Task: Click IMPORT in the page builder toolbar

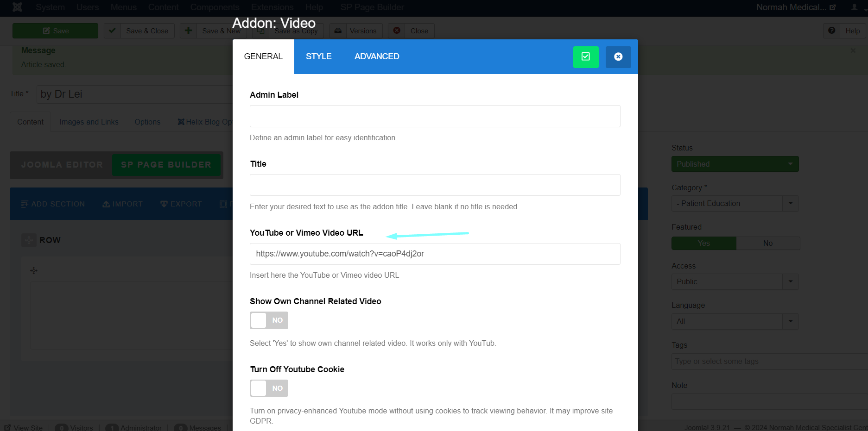Action: tap(122, 204)
